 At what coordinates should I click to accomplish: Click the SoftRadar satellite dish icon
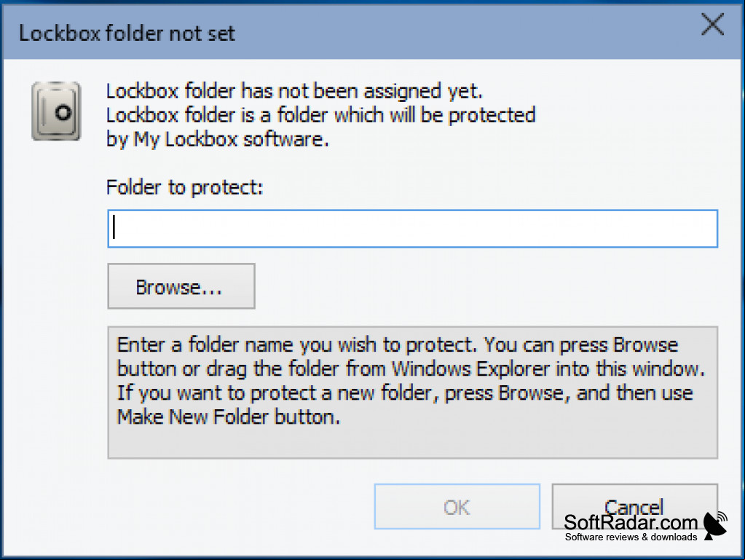pos(716,526)
